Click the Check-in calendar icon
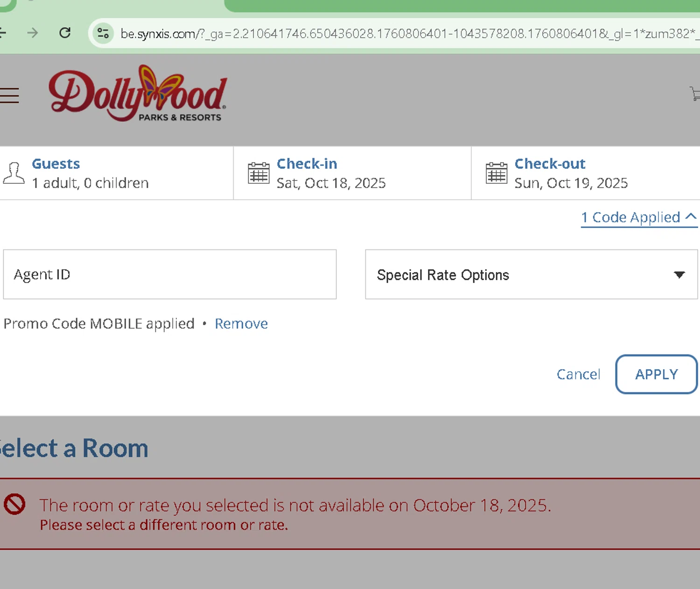This screenshot has width=700, height=589. pos(259,173)
